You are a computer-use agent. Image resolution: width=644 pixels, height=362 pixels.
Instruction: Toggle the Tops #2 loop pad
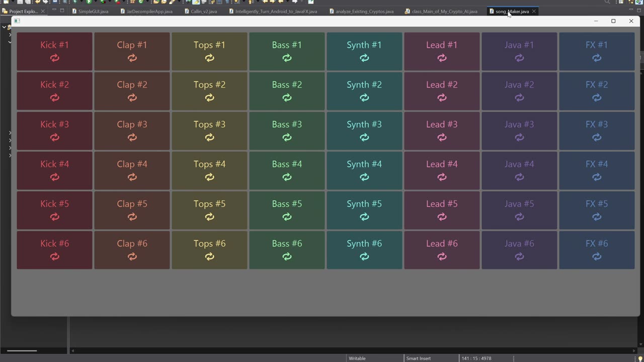click(210, 91)
